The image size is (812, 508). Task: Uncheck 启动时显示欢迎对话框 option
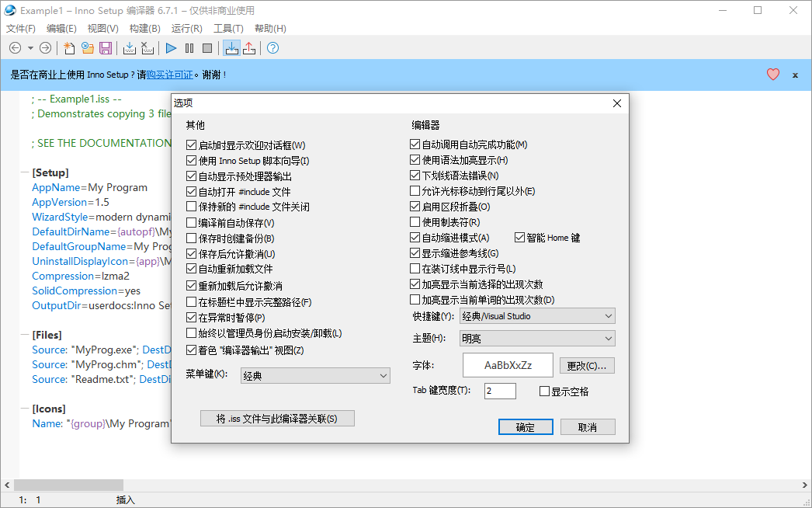coord(190,144)
